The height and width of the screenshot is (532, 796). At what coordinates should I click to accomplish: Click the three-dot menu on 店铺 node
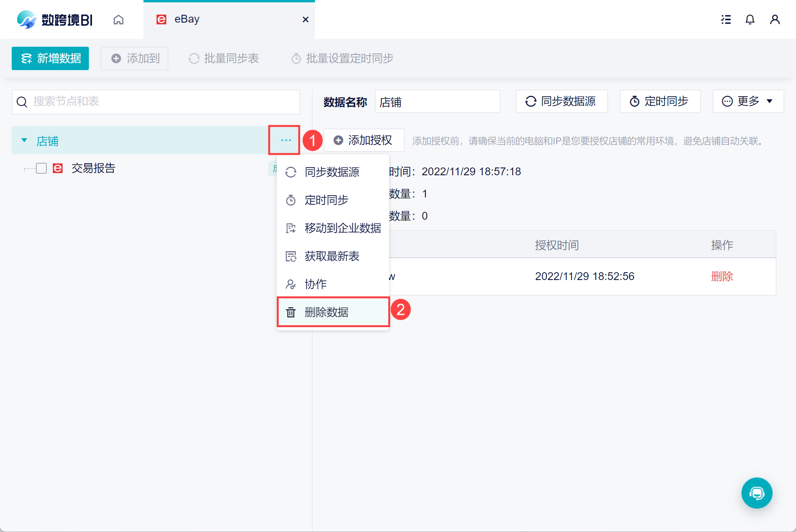click(286, 140)
